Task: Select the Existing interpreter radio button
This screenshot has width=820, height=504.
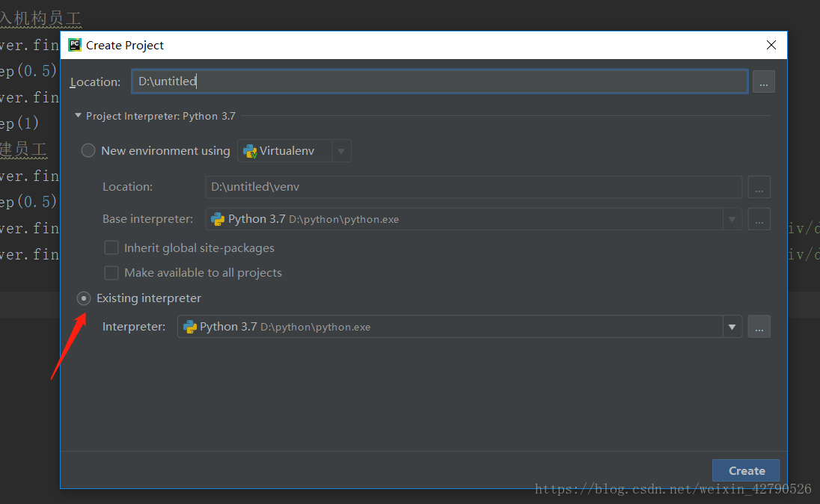Action: 84,298
